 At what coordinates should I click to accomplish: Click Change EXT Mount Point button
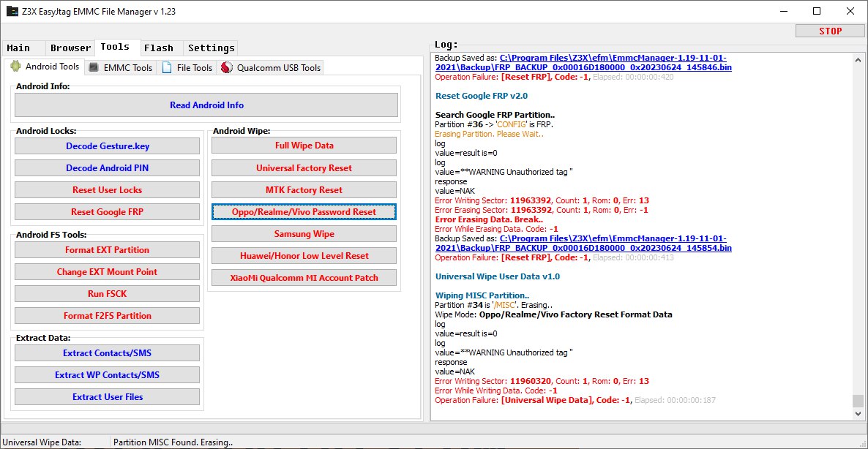point(108,272)
